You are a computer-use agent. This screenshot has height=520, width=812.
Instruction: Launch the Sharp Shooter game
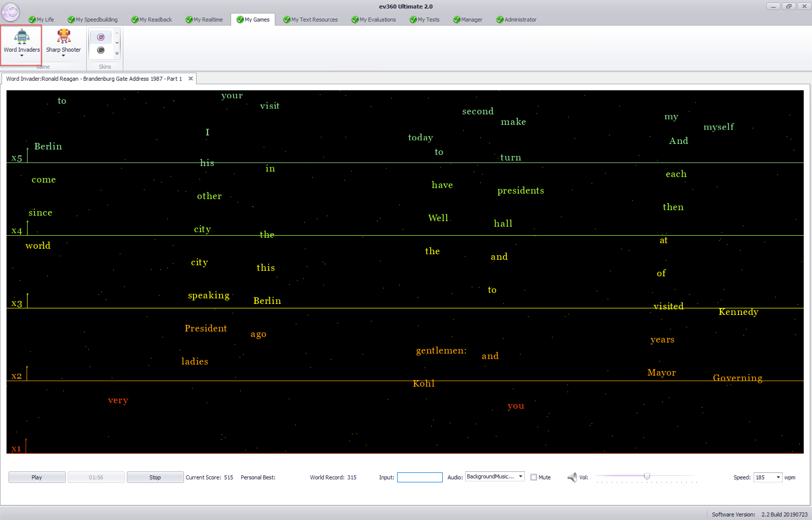63,41
